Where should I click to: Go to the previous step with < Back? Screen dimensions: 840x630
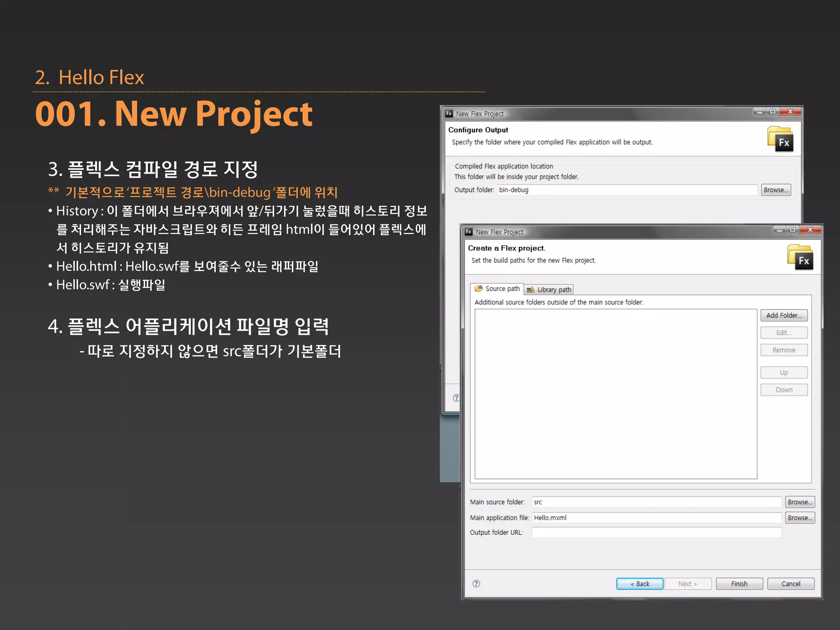point(640,584)
